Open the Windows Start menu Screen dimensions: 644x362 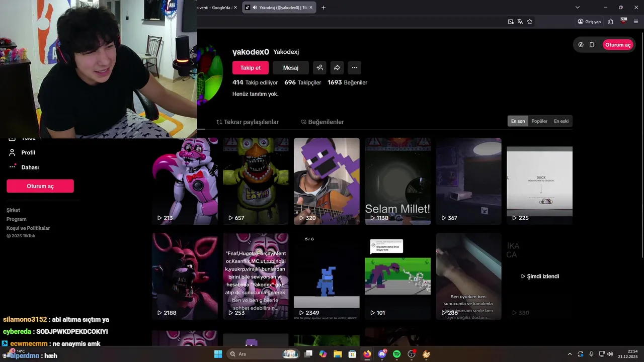[x=218, y=354]
